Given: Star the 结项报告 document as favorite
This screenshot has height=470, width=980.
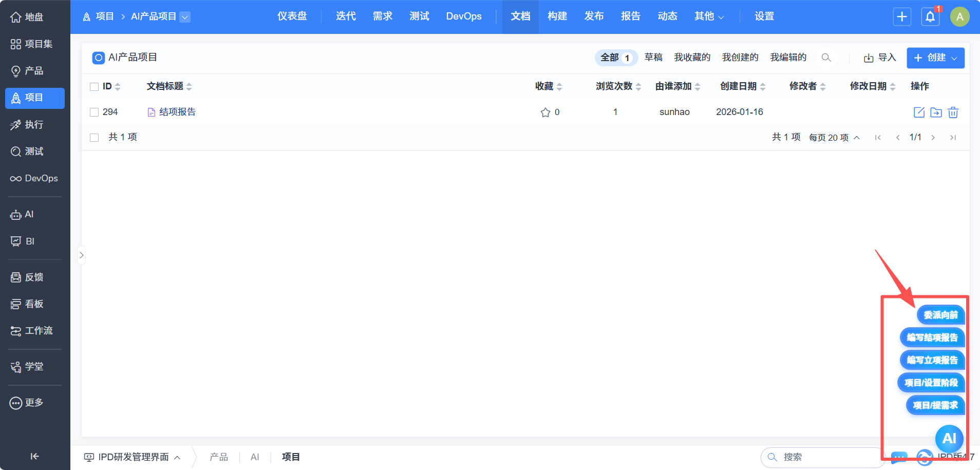Looking at the screenshot, I should coord(545,112).
